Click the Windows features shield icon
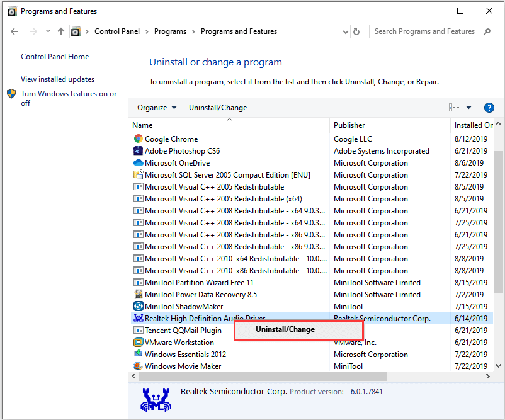The image size is (505, 420). click(11, 94)
